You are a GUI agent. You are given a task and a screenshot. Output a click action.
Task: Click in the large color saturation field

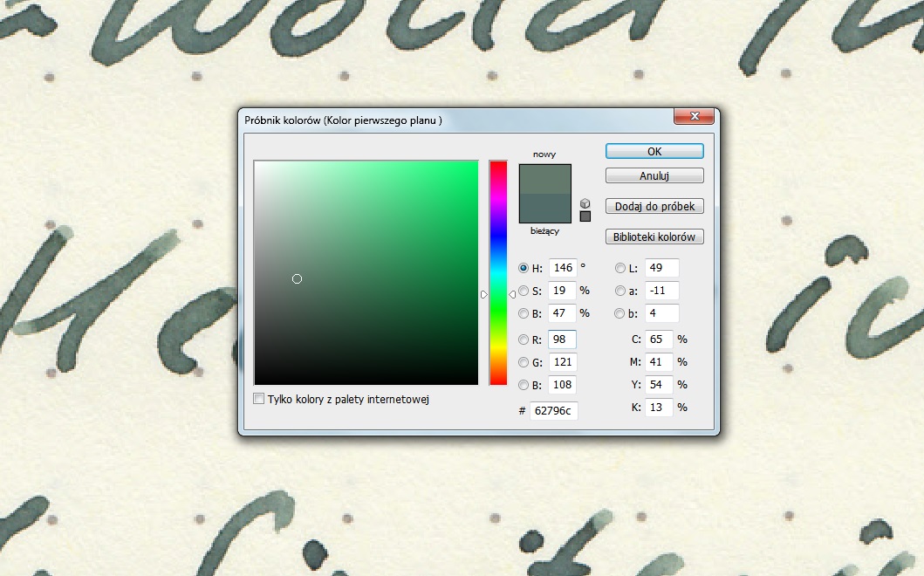tap(366, 272)
